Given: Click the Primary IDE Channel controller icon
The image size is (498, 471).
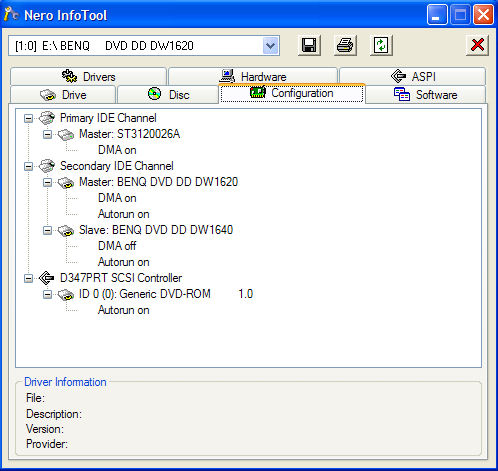Looking at the screenshot, I should [x=47, y=118].
